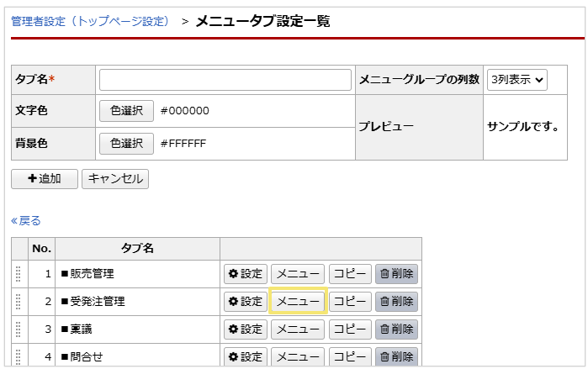Viewport: 588px width, 369px height.
Task: Click the drag handle for 受発注管理 row
Action: coord(19,302)
